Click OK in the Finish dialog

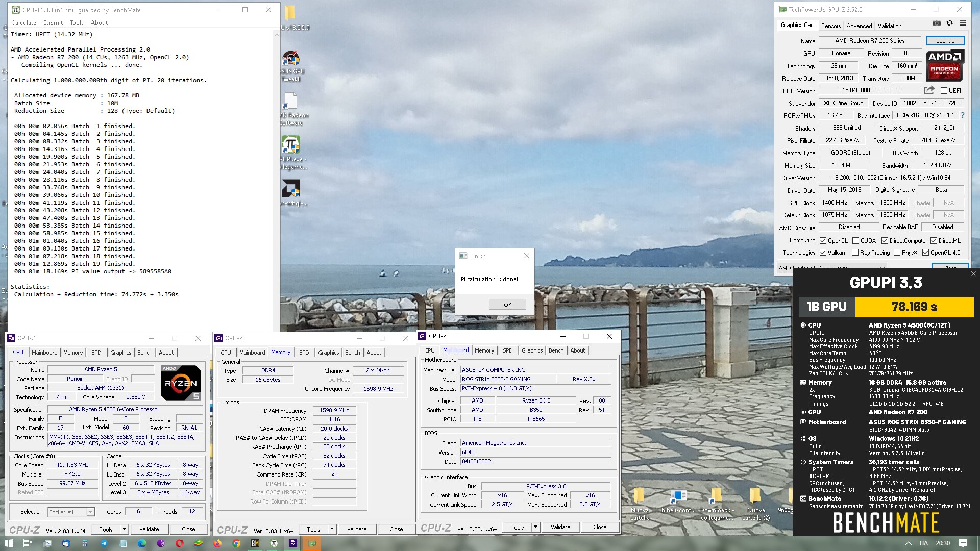[507, 305]
